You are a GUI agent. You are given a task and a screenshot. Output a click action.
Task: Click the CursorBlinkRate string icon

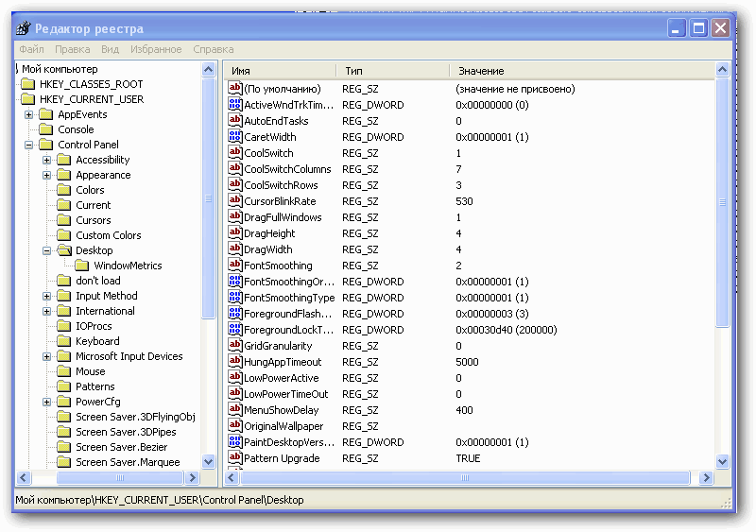pos(234,200)
